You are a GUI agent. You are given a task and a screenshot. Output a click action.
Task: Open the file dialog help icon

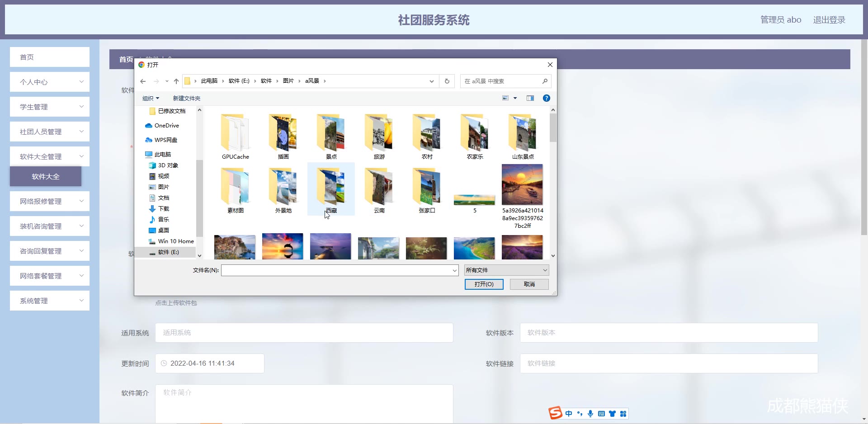546,98
